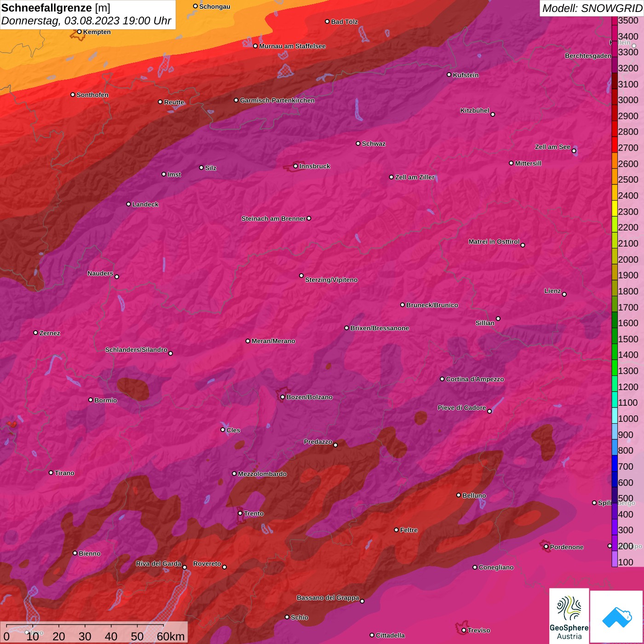
Task: Click the Kufstein city marker dot
Action: point(449,75)
